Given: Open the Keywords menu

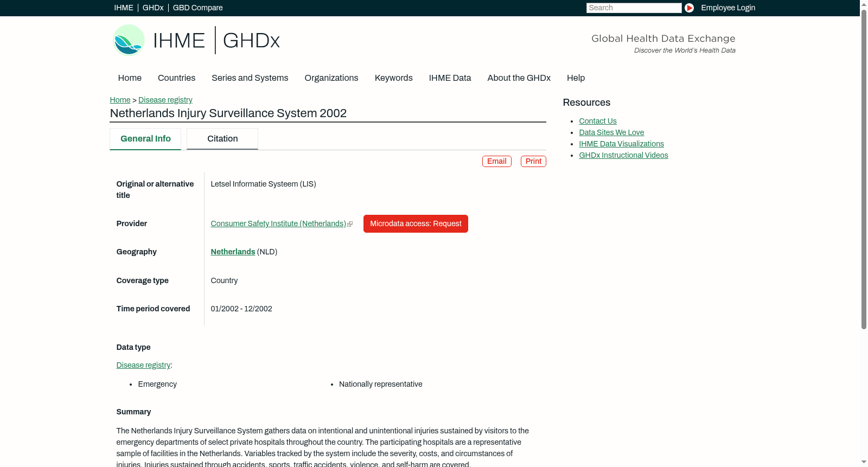Looking at the screenshot, I should [x=394, y=78].
